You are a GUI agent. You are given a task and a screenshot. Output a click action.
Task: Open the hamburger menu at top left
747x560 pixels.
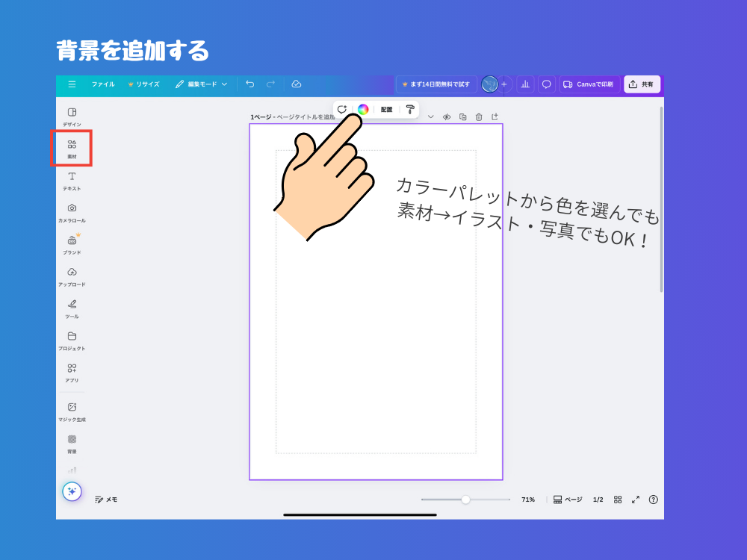pos(72,84)
